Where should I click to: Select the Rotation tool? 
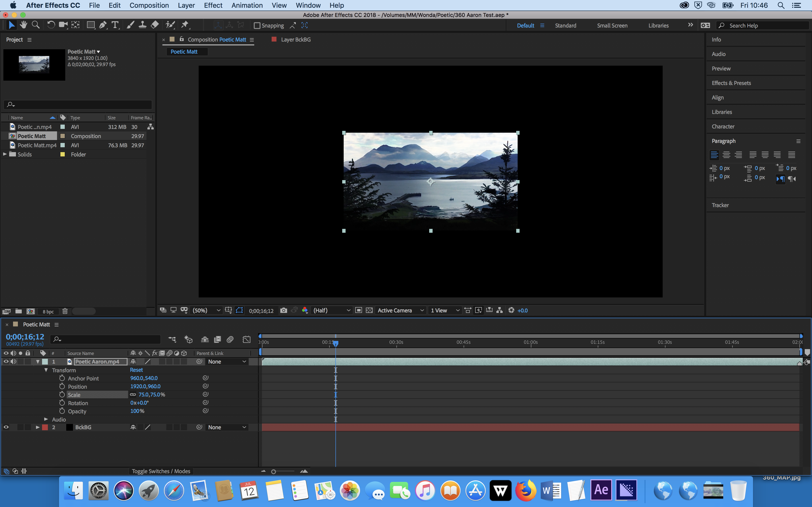point(51,25)
